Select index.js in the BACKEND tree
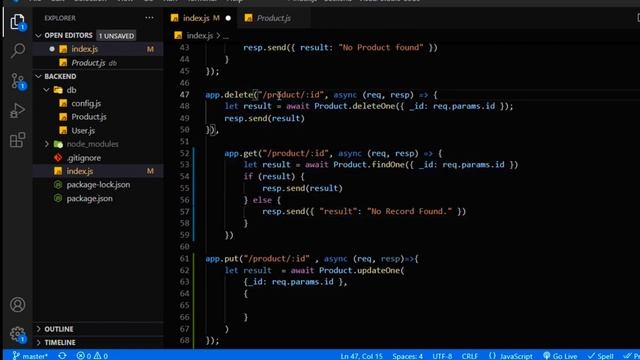This screenshot has width=640, height=360. [98, 171]
